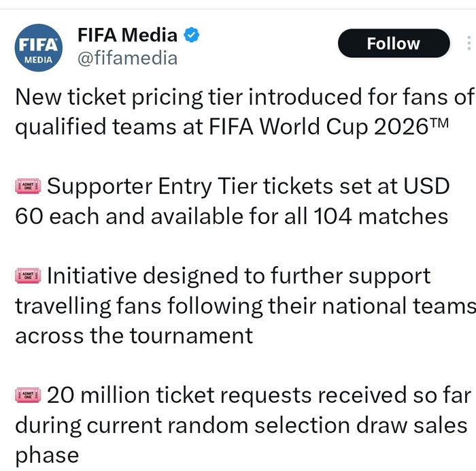
Task: Click the FIFA Media display name
Action: 127,35
